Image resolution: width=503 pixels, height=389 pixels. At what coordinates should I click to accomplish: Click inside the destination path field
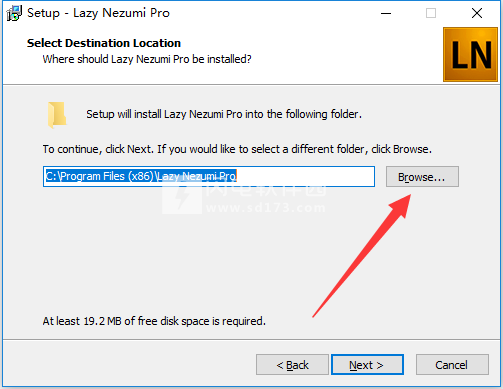209,176
